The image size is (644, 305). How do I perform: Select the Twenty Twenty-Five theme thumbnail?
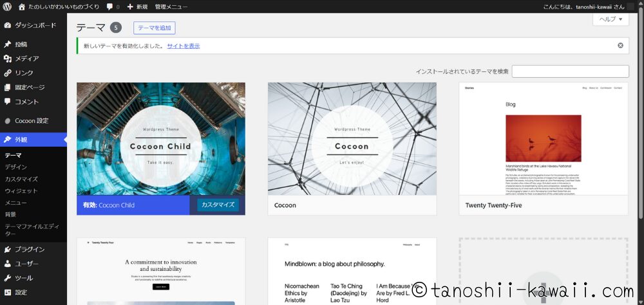[x=543, y=138]
